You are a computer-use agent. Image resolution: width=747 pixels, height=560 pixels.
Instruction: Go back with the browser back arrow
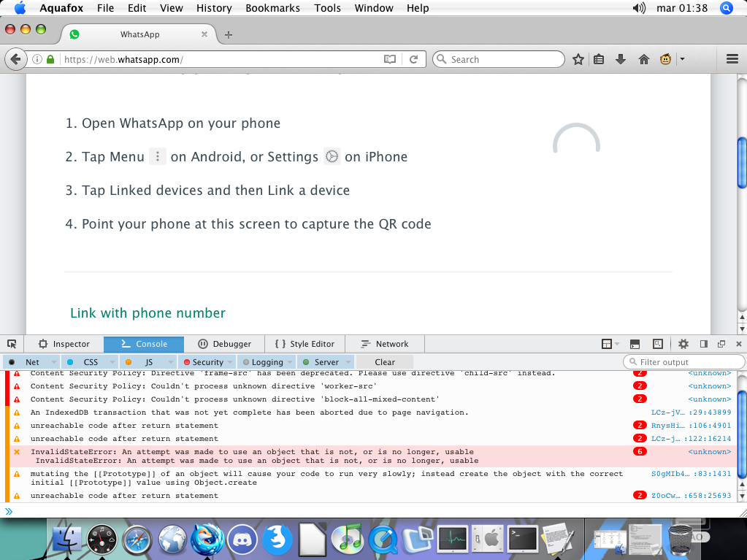click(16, 60)
